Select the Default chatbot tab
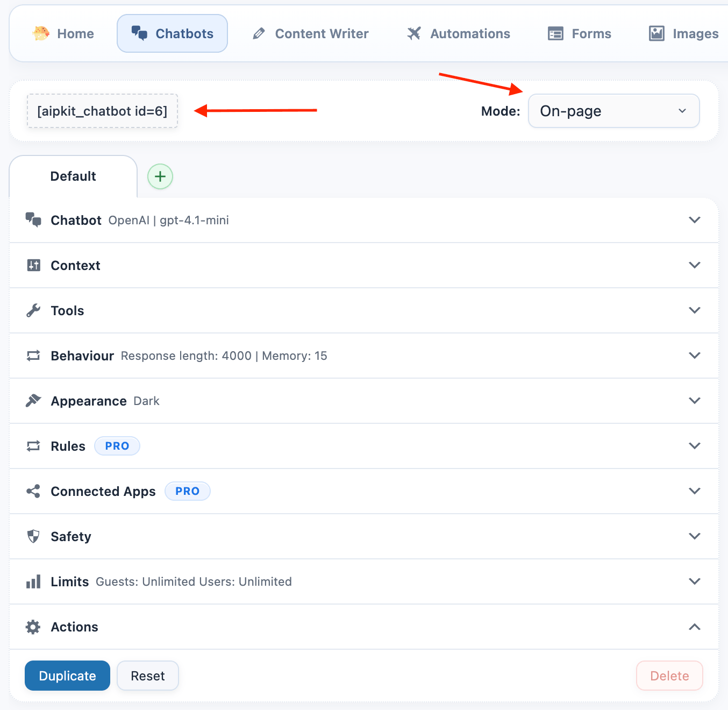Screen dimensions: 728x710 click(73, 176)
